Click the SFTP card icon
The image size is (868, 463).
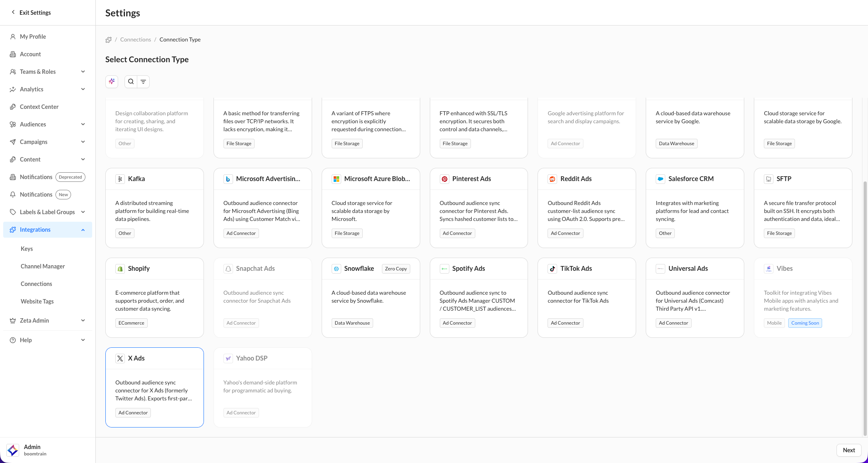[x=769, y=179]
